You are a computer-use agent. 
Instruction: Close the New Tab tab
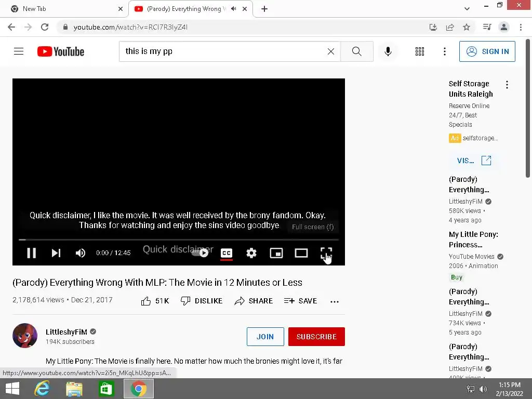tap(121, 9)
